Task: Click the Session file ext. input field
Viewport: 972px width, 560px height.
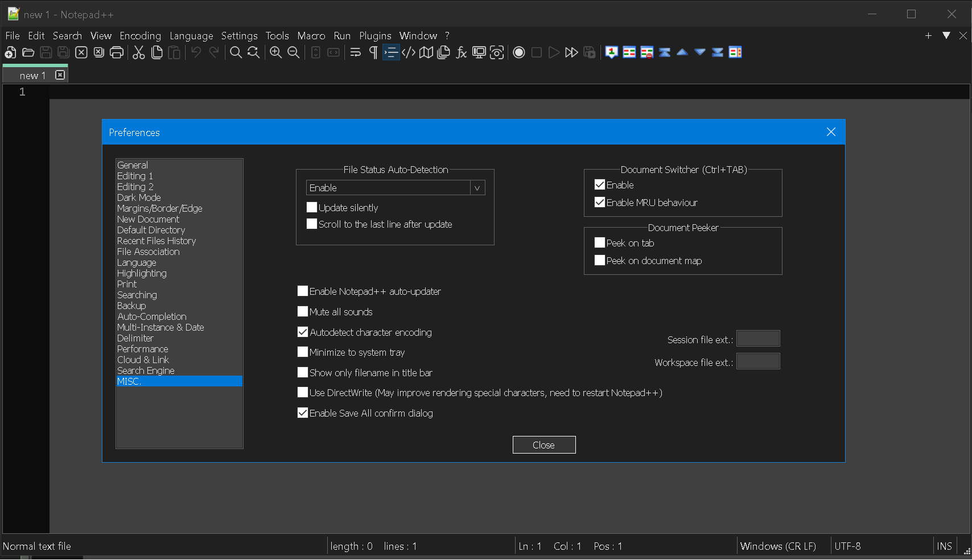Action: pos(757,338)
